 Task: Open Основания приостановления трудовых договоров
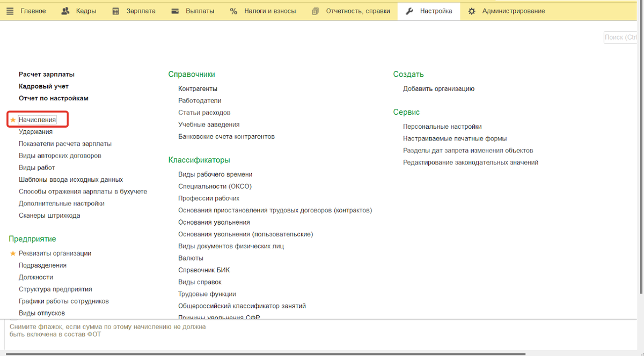click(x=275, y=211)
